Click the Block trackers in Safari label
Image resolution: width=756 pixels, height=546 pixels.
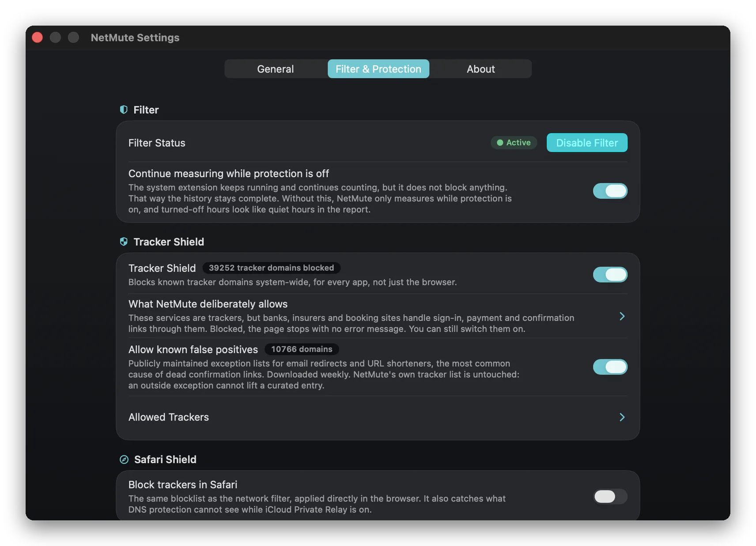pyautogui.click(x=183, y=485)
